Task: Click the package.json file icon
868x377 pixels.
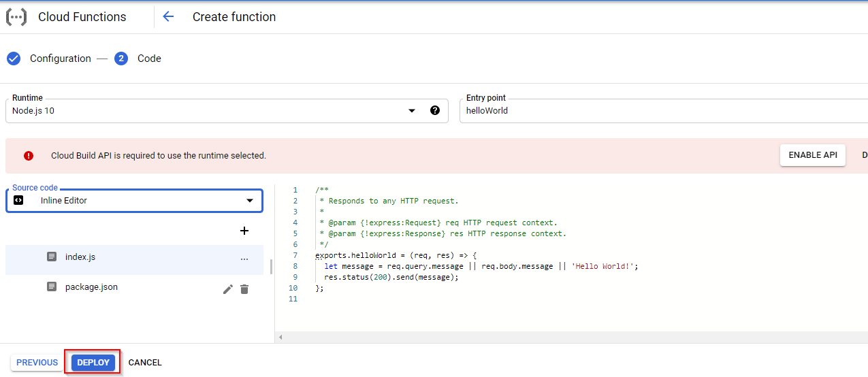Action: tap(52, 286)
